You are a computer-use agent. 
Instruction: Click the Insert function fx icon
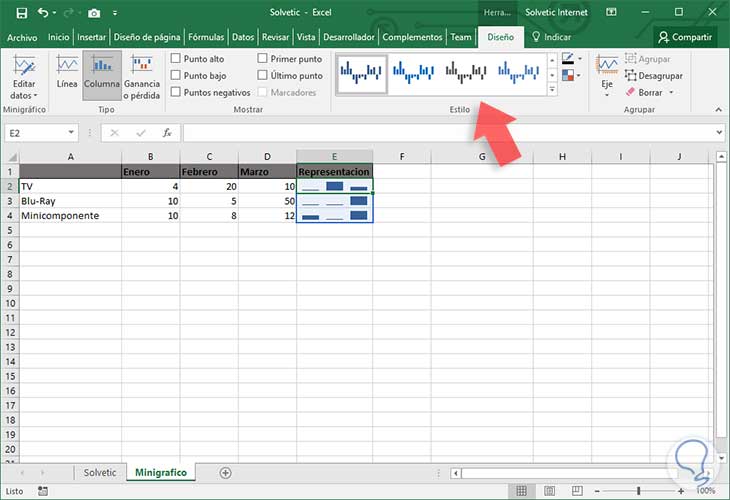[167, 133]
